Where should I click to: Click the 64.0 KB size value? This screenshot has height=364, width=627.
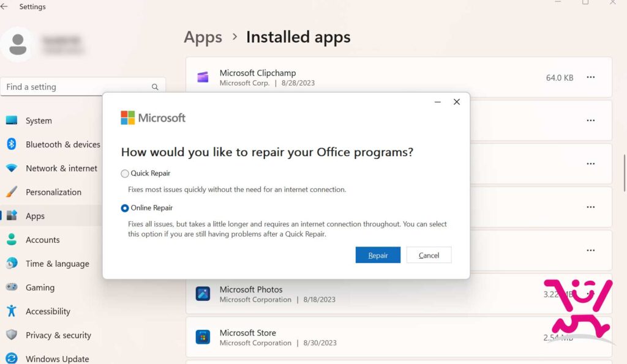click(x=560, y=78)
